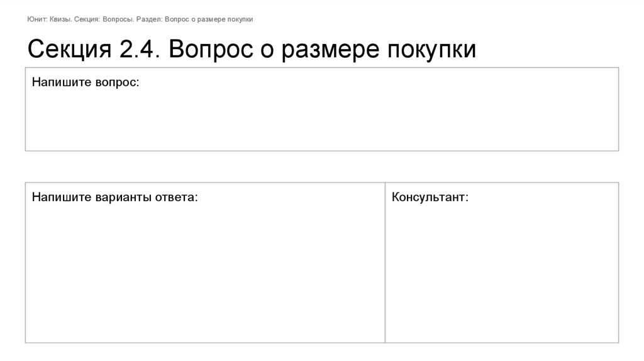Image resolution: width=644 pixels, height=361 pixels.
Task: Select the "Напишите вопрос:" label
Action: pyautogui.click(x=86, y=82)
